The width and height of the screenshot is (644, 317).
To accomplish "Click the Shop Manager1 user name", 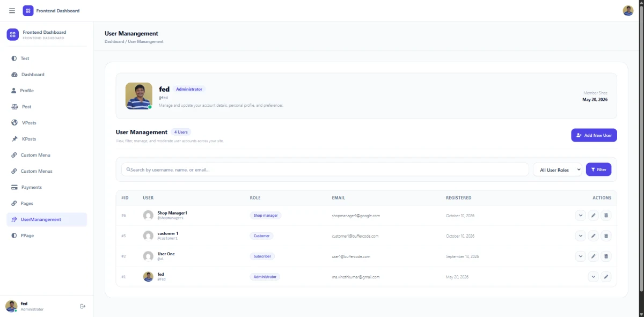I will pos(172,213).
